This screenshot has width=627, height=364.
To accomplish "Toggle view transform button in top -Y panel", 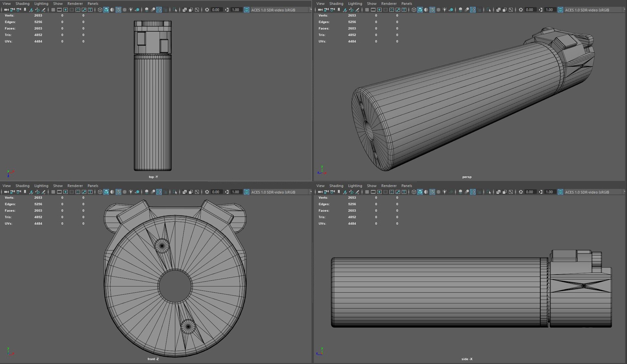I will [x=247, y=10].
